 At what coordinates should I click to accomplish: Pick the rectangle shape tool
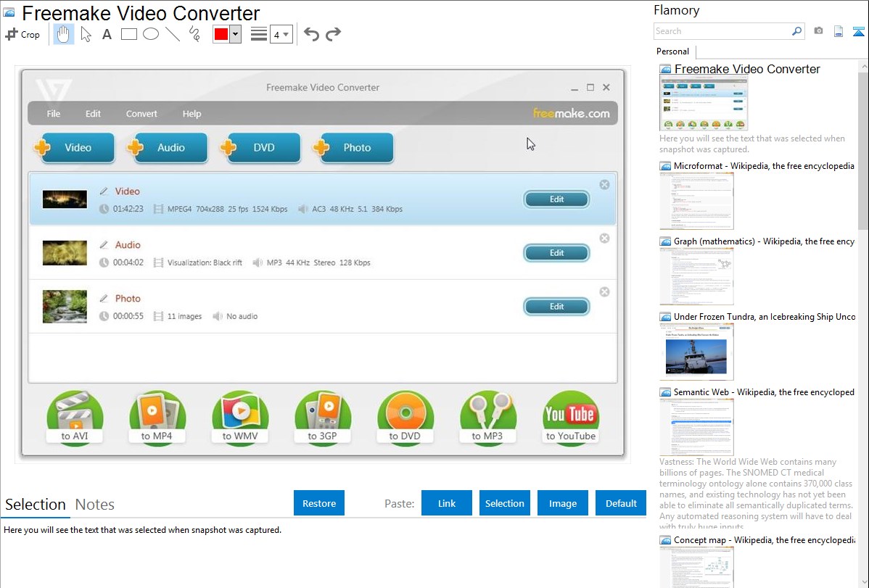[x=128, y=34]
